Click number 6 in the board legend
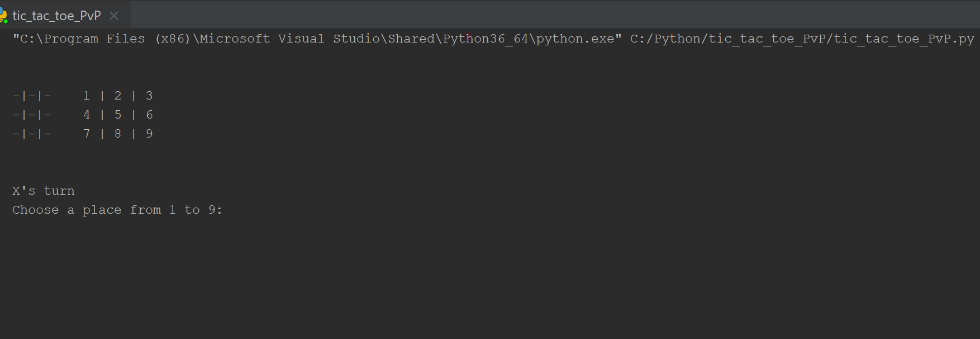The height and width of the screenshot is (339, 980). 149,115
